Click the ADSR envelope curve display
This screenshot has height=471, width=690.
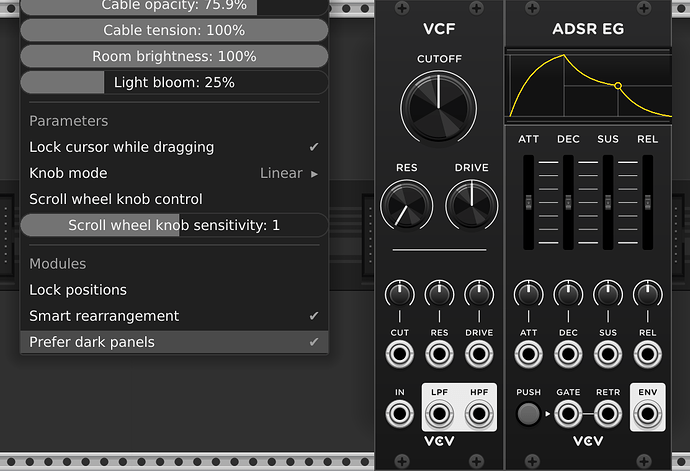pos(588,86)
